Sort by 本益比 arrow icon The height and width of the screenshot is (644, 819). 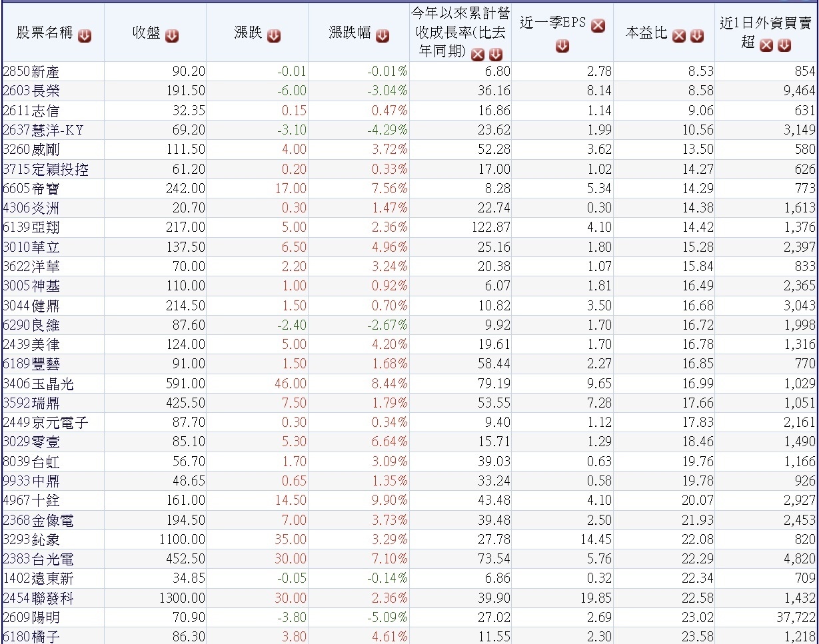(697, 36)
